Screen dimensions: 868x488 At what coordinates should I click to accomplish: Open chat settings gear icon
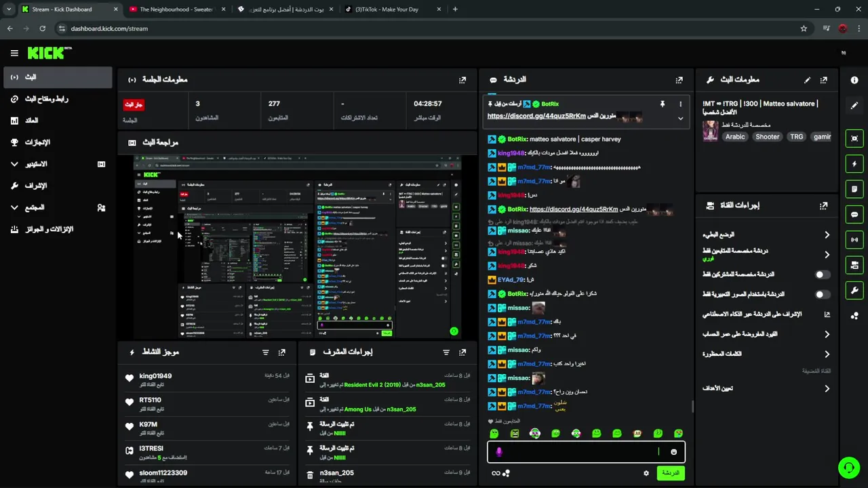646,473
